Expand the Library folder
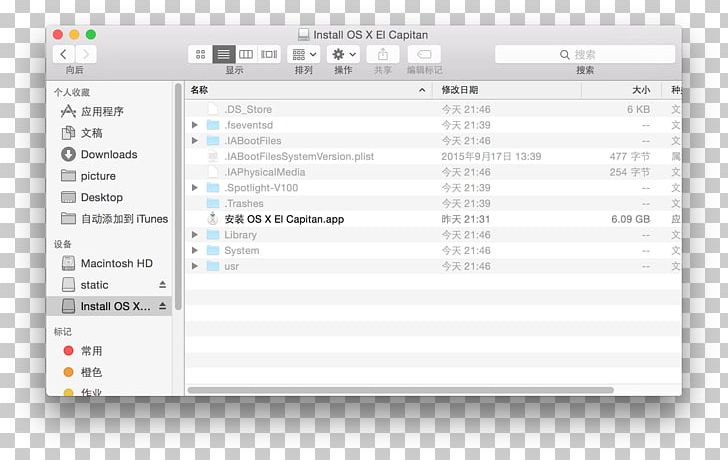The height and width of the screenshot is (460, 728). pos(195,235)
